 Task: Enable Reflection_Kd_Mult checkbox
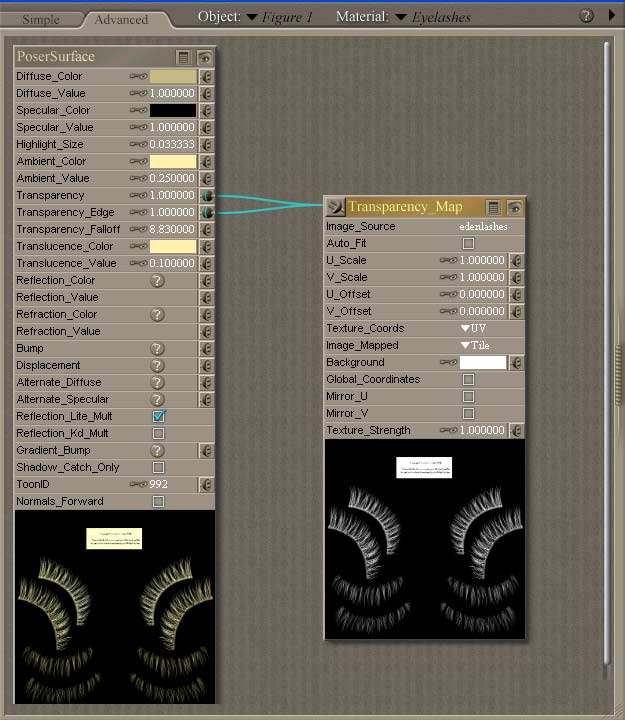(158, 433)
